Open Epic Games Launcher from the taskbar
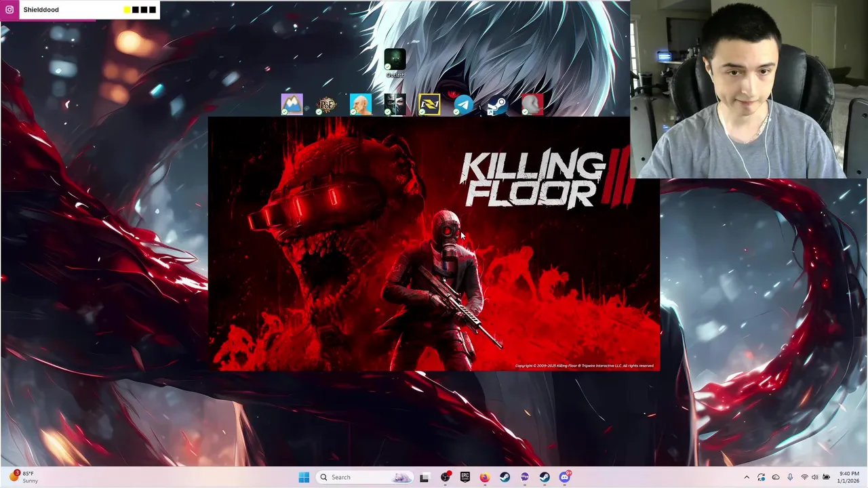This screenshot has height=488, width=868. point(465,477)
